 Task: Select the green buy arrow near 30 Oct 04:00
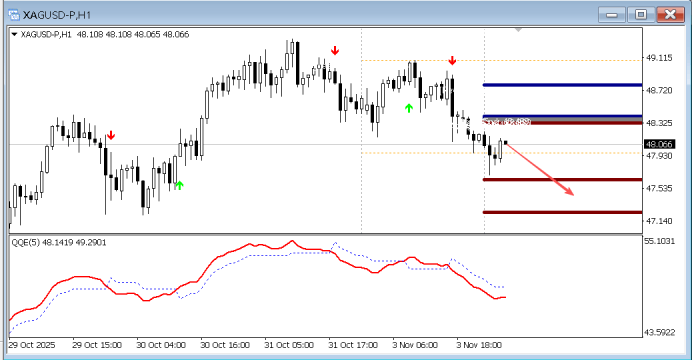click(179, 185)
